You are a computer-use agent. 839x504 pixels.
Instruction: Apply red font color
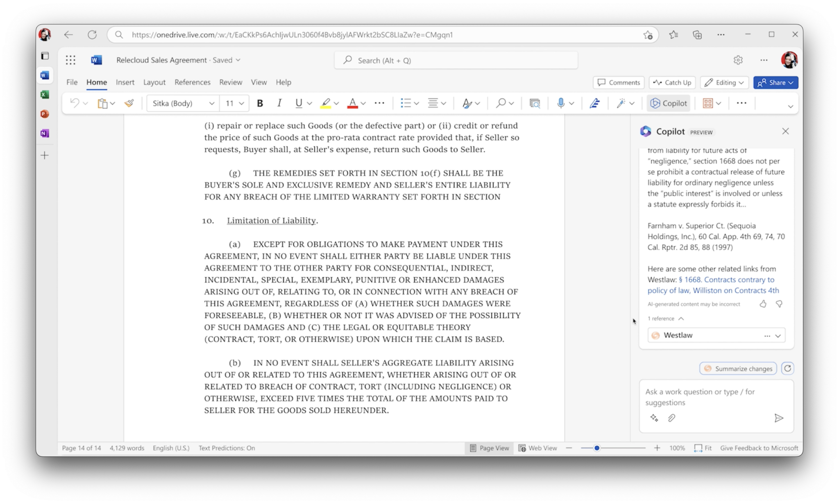pyautogui.click(x=352, y=103)
